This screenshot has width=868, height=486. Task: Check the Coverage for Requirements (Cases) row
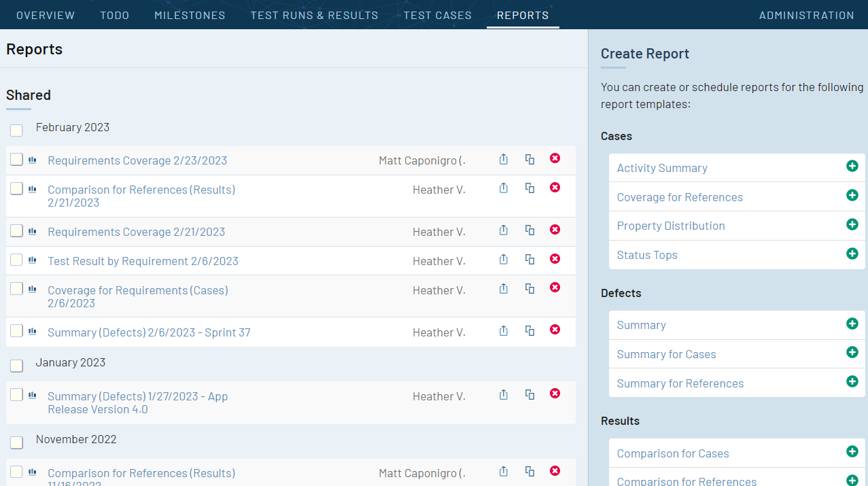pos(16,289)
